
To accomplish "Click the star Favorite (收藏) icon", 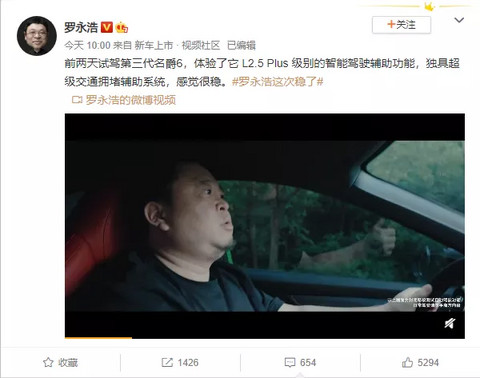I will [x=48, y=362].
